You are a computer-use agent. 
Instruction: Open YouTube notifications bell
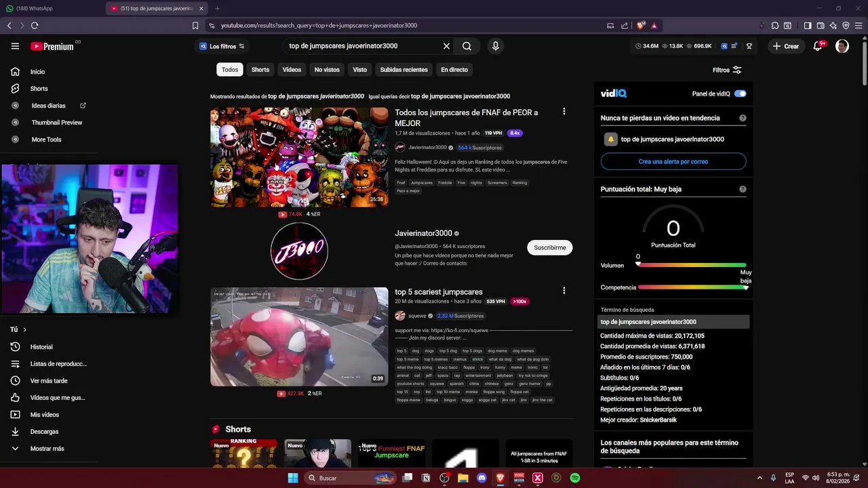[x=818, y=46]
